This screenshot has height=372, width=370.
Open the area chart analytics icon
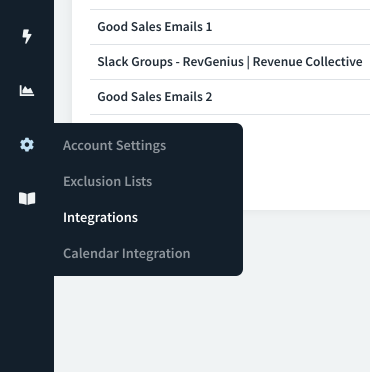[x=27, y=91]
